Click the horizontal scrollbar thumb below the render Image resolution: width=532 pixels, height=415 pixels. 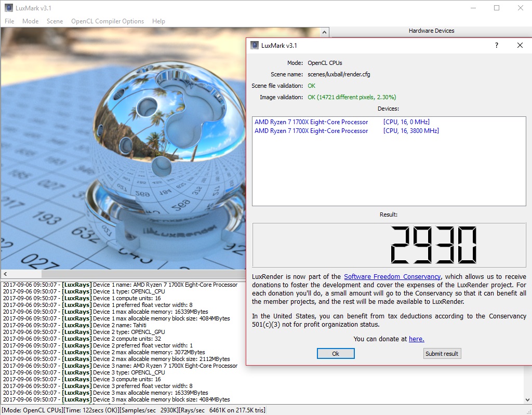143,274
